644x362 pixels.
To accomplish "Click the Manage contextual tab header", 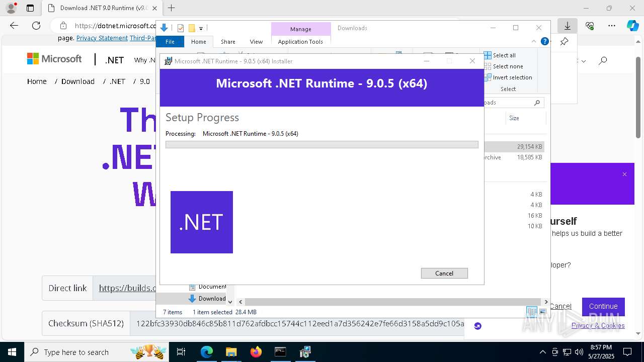I will coord(301,29).
